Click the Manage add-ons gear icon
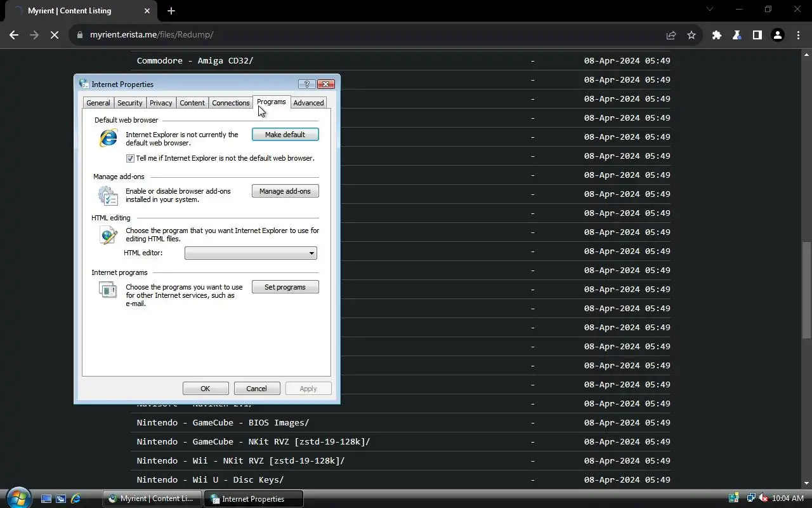This screenshot has height=508, width=812. 108,195
